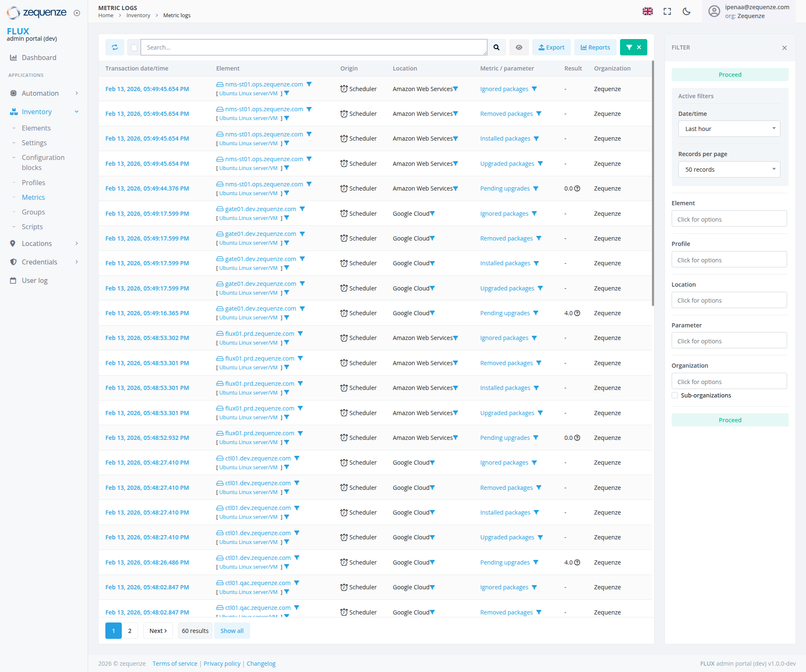Click Proceed to apply filters

[x=730, y=74]
